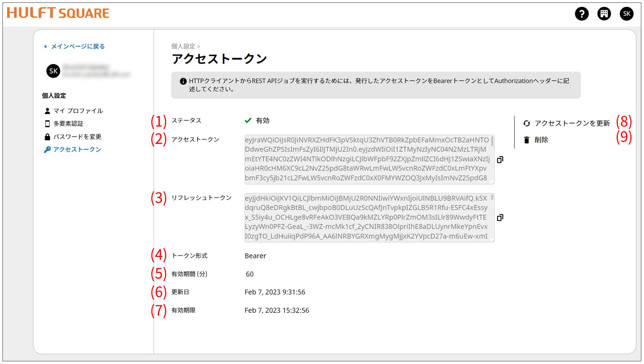Screen dimensions: 644x364
Task: Open 多要素認証 settings page
Action: pos(68,124)
